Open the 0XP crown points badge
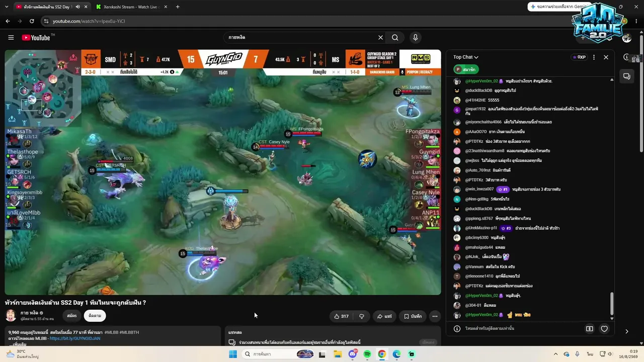644x362 pixels. click(579, 57)
